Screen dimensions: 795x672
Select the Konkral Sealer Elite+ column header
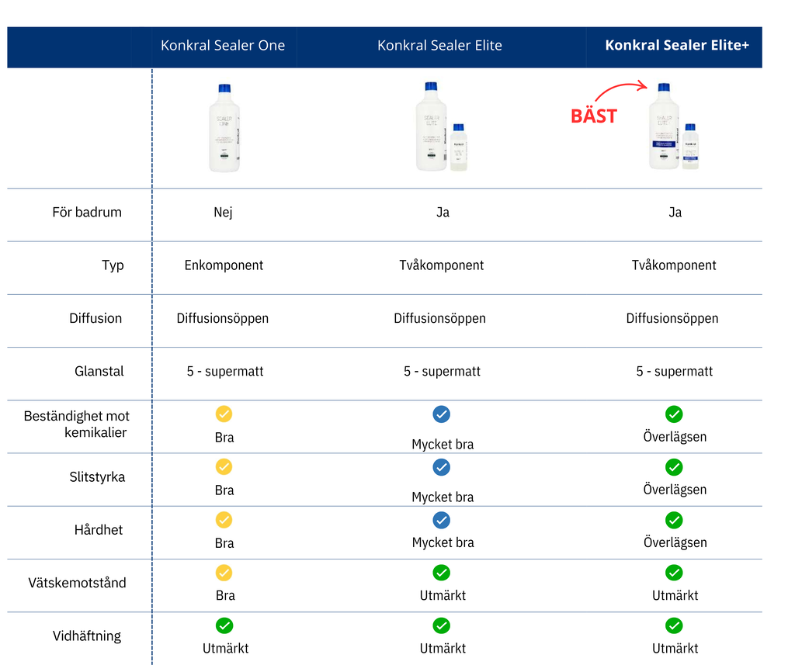(677, 46)
